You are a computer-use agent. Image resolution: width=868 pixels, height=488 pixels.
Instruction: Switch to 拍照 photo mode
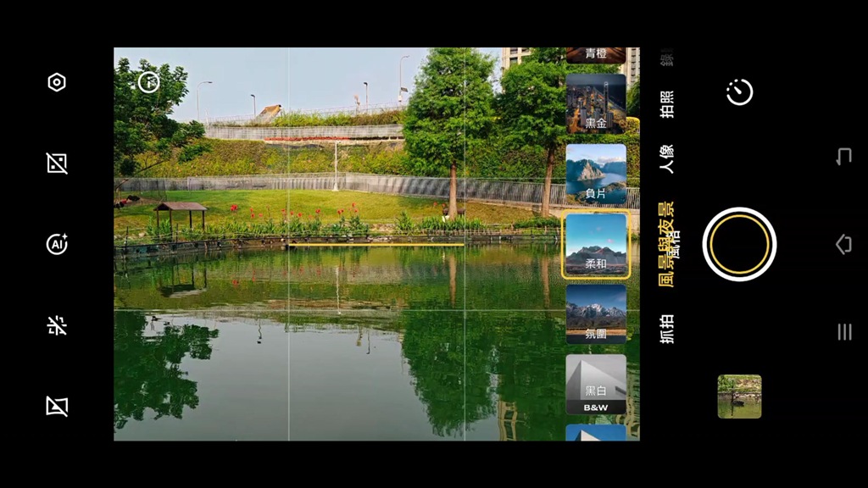tap(667, 104)
